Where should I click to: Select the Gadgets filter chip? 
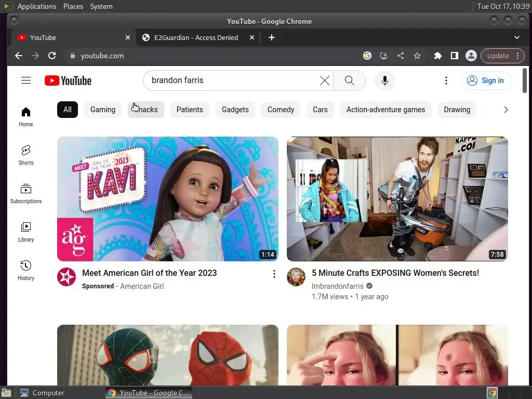click(x=235, y=110)
